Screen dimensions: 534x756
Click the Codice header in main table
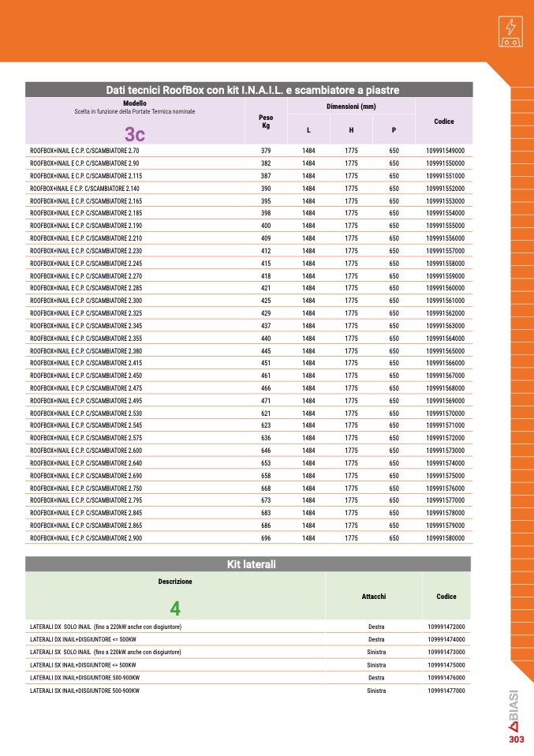(444, 122)
